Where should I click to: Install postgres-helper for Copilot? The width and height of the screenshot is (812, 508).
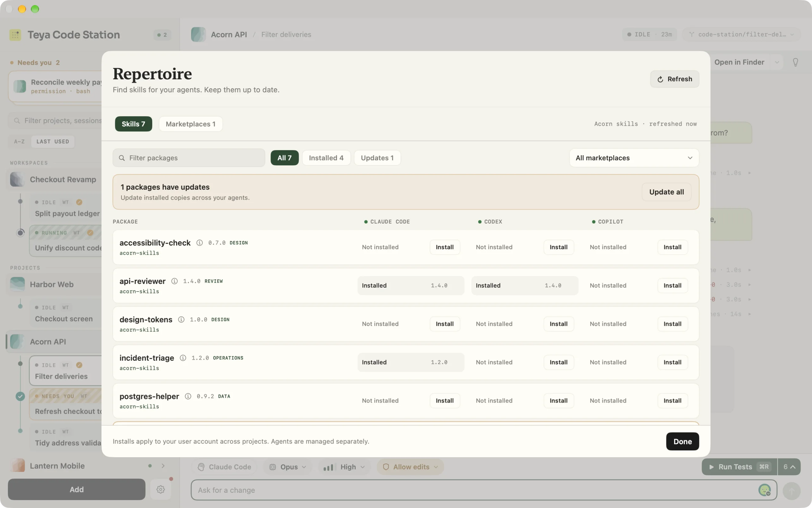point(672,400)
